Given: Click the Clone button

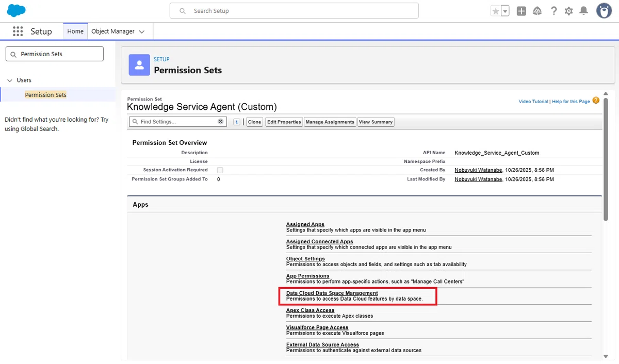Looking at the screenshot, I should (x=254, y=122).
